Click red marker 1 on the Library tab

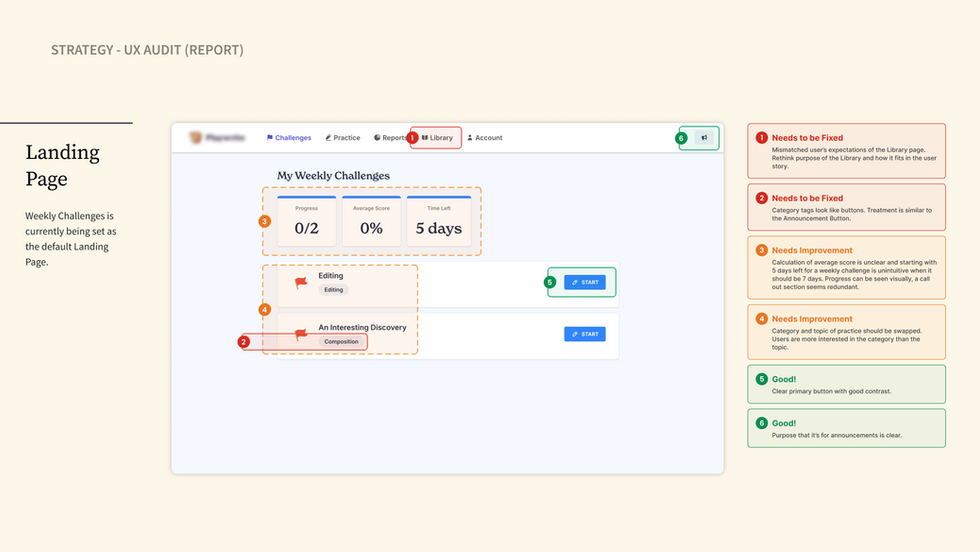(413, 137)
